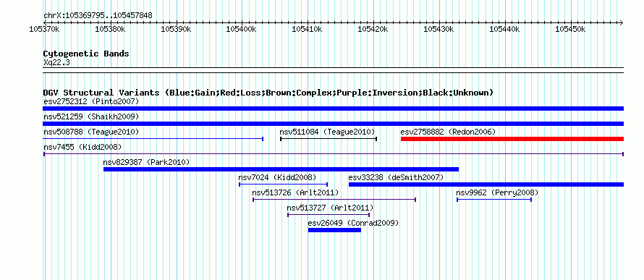Screen dimensions: 644x280
Task: Click the nsv513727 (Arlt2011) label
Action: pos(330,208)
